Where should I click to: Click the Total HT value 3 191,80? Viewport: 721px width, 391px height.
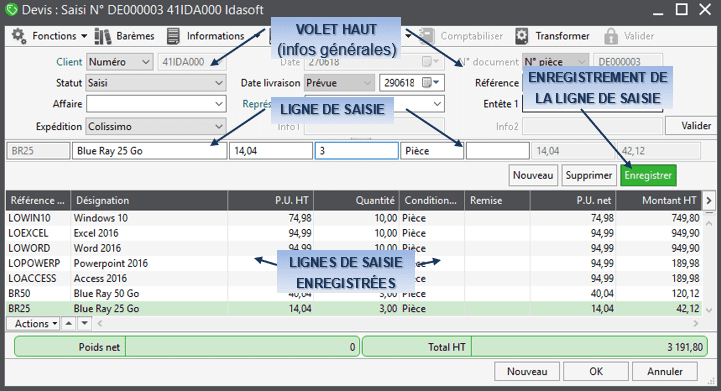pyautogui.click(x=685, y=347)
